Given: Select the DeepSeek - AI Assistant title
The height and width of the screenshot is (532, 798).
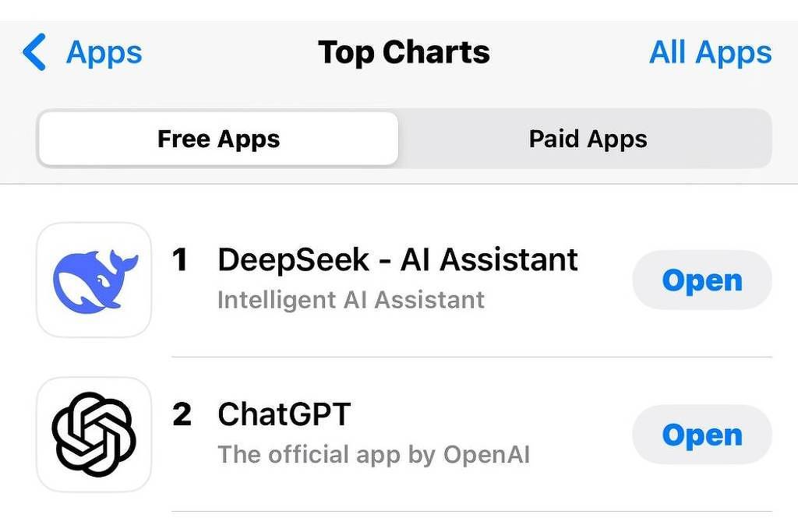Looking at the screenshot, I should tap(397, 260).
